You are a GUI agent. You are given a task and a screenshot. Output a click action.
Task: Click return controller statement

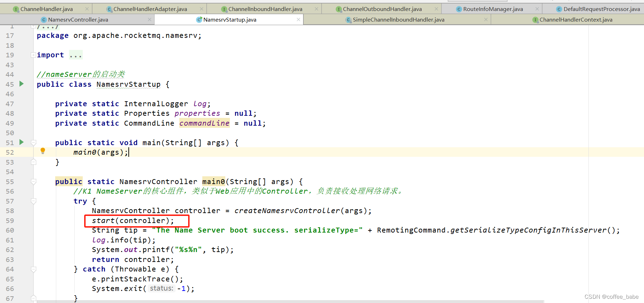coord(133,259)
